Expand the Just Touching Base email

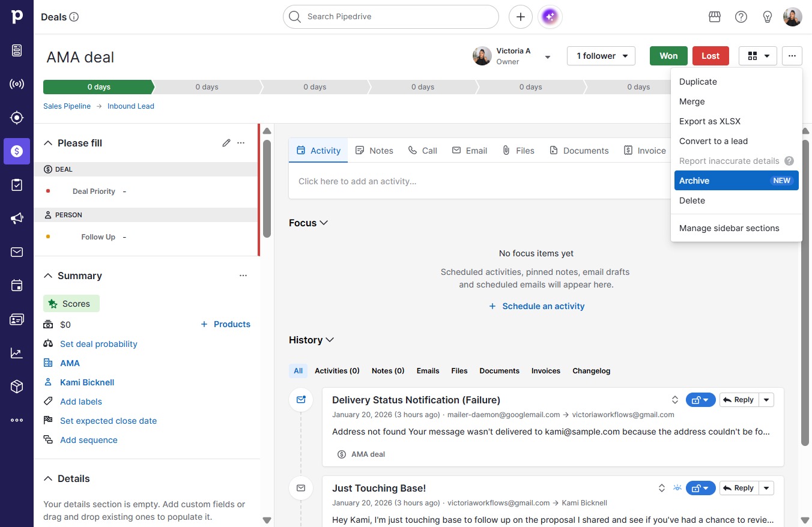[662, 488]
